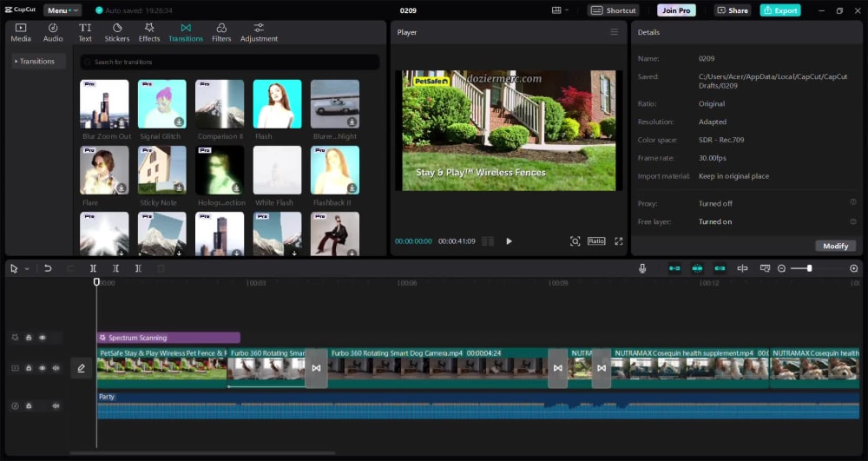Focus the Search for transitions field
Image resolution: width=868 pixels, height=461 pixels.
pos(230,62)
